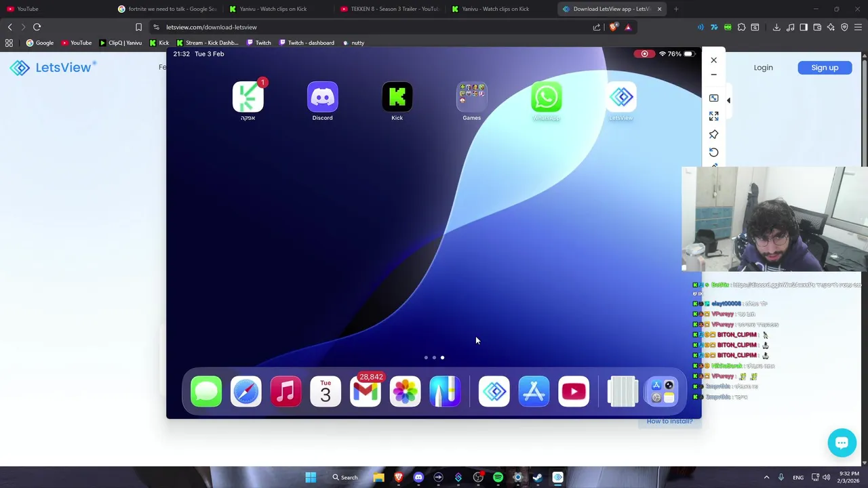This screenshot has width=868, height=488.
Task: Tap the red screen recording indicator
Action: (644, 54)
